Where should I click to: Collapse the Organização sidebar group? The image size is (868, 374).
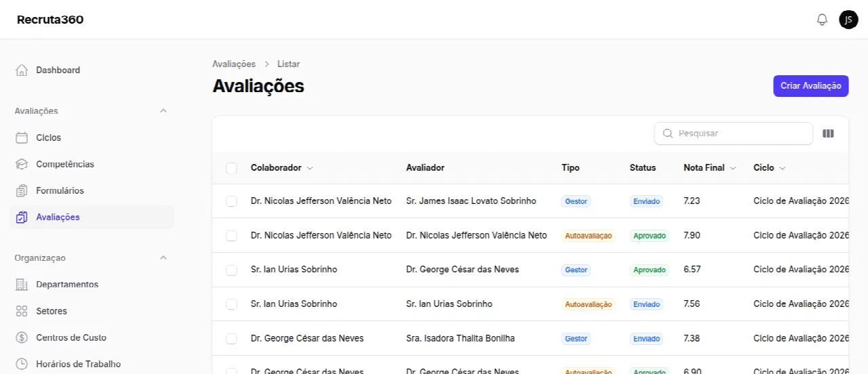[163, 257]
